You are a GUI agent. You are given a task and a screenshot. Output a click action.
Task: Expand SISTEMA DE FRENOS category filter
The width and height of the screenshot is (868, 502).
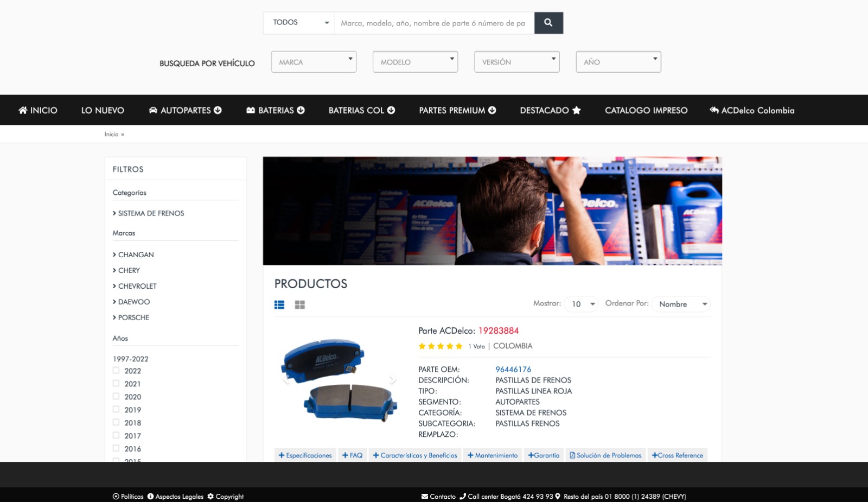(x=149, y=213)
